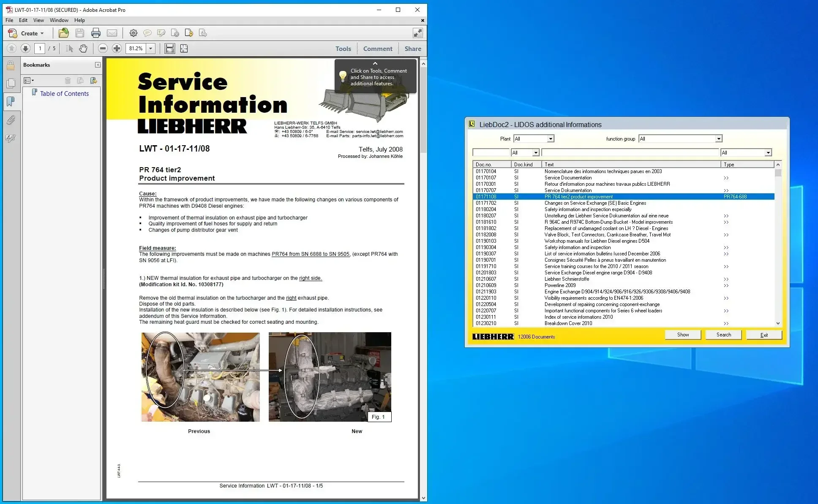Screen dimensions: 818x504
Task: Choose the text selection tool
Action: [69, 49]
